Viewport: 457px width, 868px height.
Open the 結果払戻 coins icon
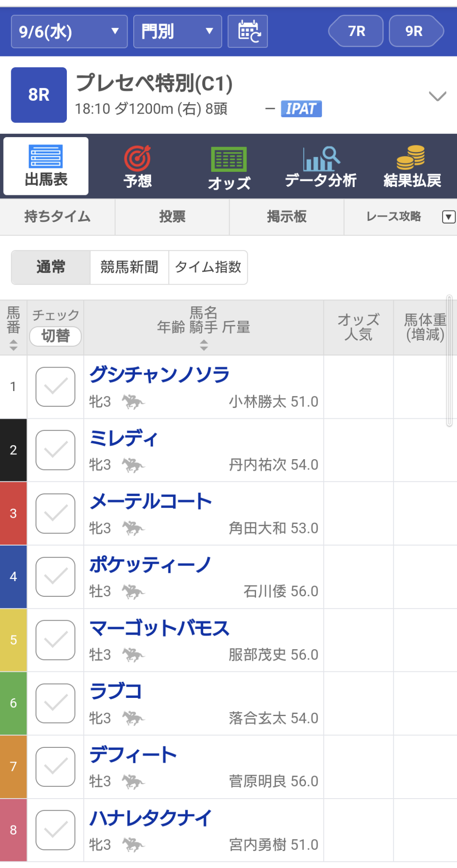pos(411,158)
